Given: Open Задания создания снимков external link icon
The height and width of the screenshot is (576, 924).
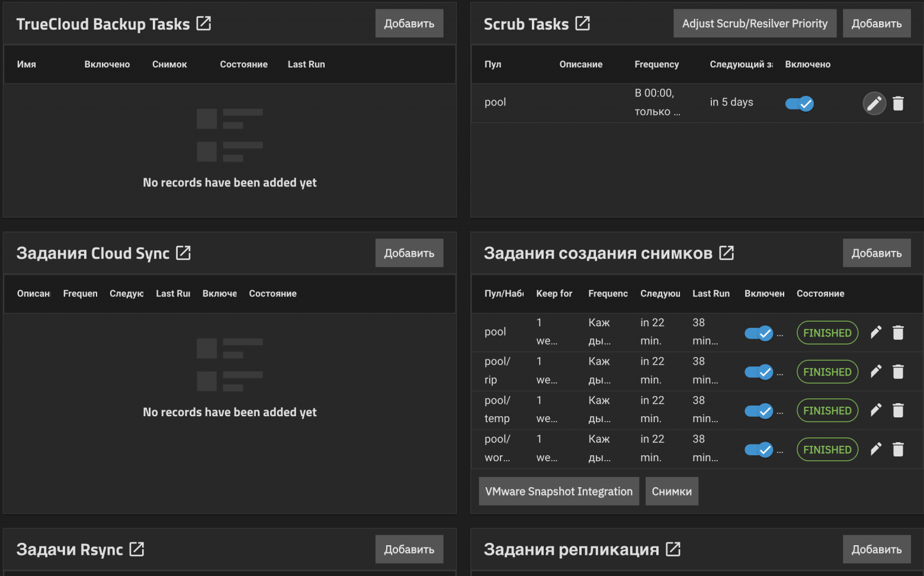Looking at the screenshot, I should pos(727,253).
